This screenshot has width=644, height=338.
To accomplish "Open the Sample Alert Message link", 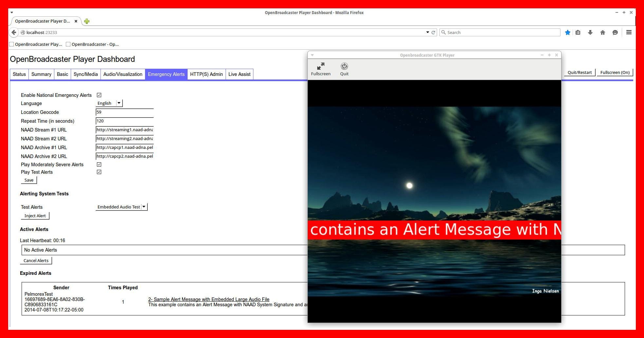I will pos(209,299).
